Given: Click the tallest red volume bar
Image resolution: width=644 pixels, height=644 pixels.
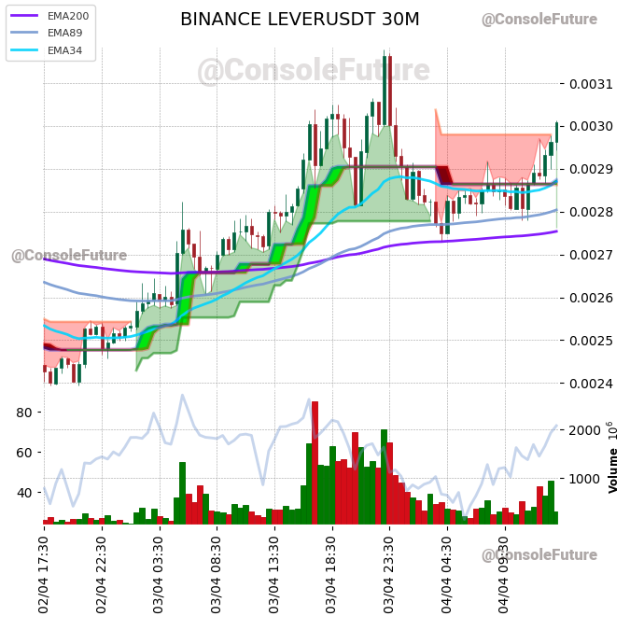Looking at the screenshot, I should click(x=315, y=462).
